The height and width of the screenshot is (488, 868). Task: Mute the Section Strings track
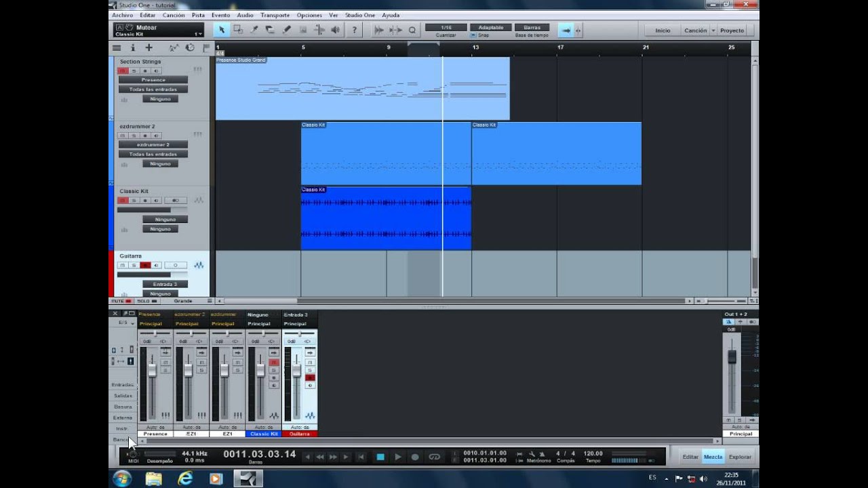click(123, 70)
